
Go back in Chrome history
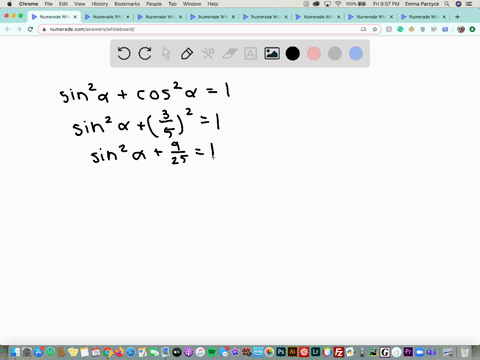8,29
